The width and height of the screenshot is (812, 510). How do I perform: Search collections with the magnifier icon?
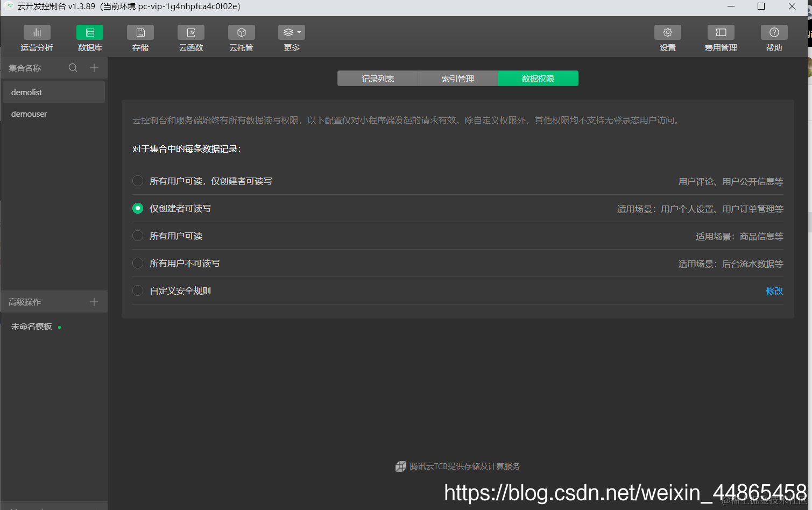pyautogui.click(x=73, y=68)
